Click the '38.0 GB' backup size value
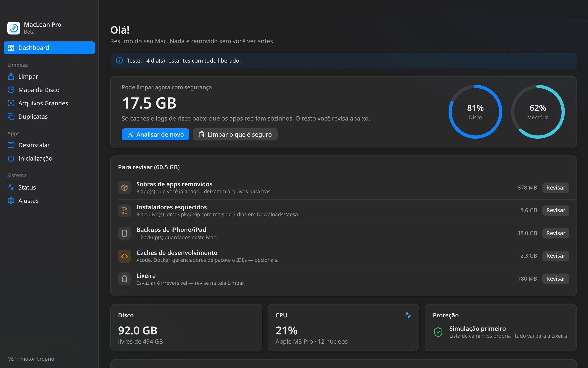This screenshot has height=368, width=588. pyautogui.click(x=527, y=233)
